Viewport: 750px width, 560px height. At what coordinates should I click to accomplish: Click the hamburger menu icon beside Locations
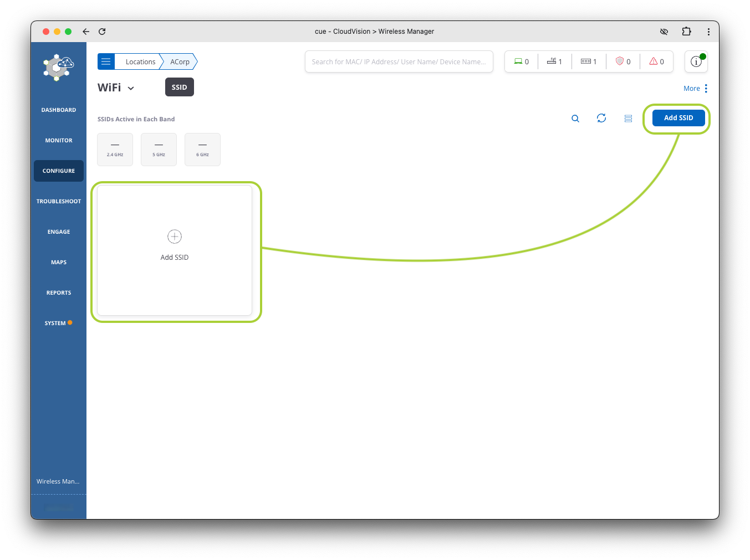click(106, 61)
